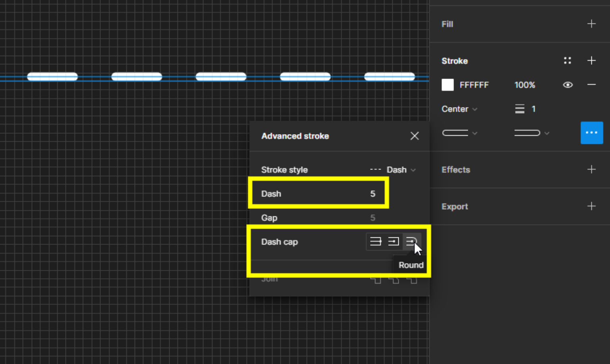The image size is (610, 364).
Task: Add a Fill with the plus icon
Action: point(591,24)
